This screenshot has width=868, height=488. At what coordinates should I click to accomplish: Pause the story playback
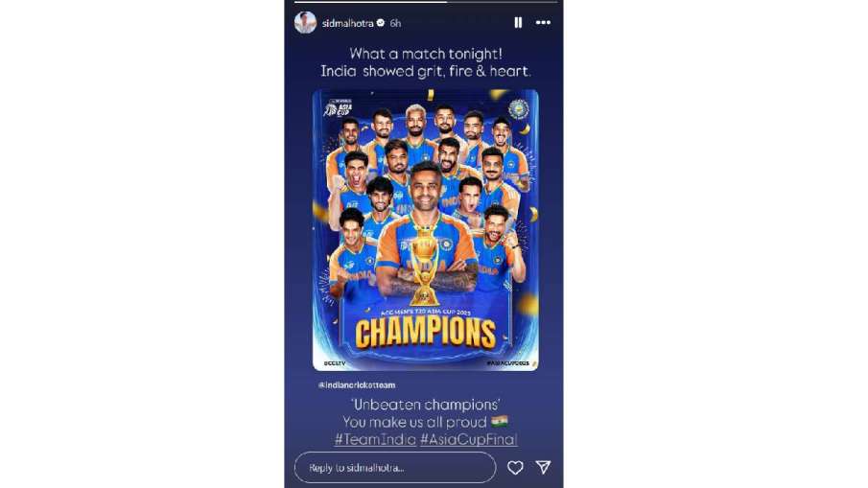tap(518, 23)
